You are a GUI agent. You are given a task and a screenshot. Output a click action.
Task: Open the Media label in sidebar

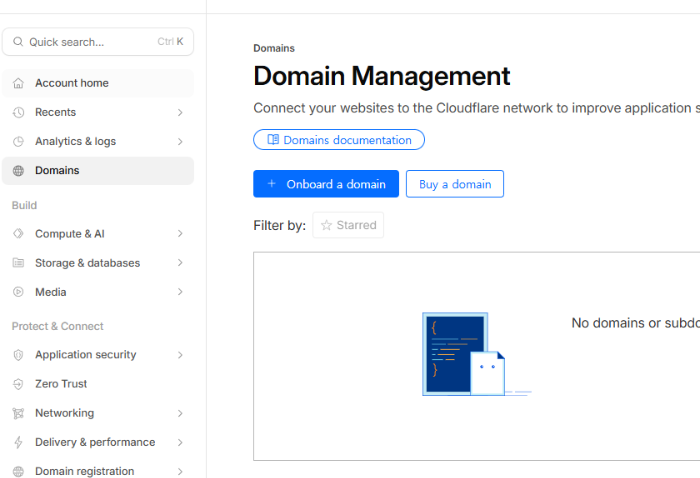point(50,292)
